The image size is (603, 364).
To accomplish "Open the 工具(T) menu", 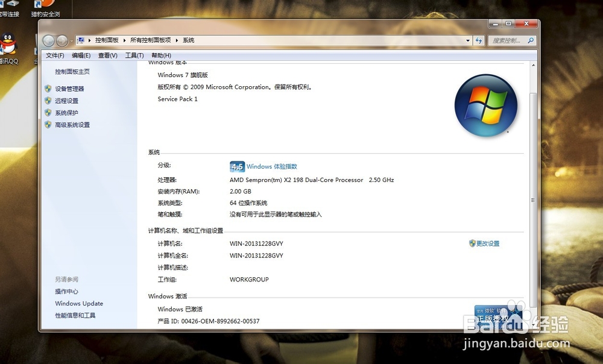I will (134, 55).
